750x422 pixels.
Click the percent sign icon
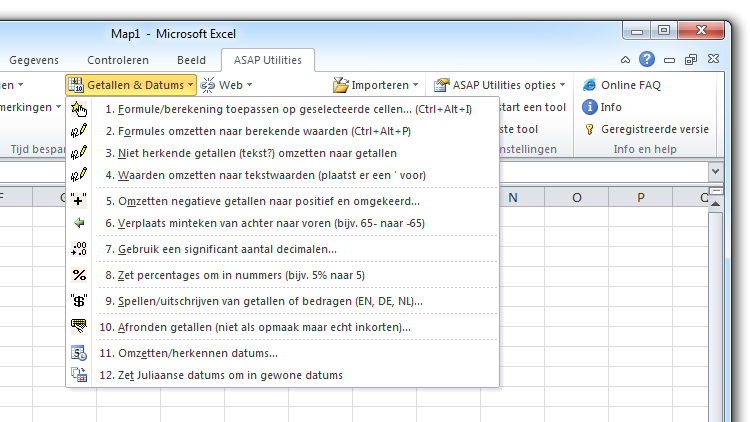(x=79, y=275)
